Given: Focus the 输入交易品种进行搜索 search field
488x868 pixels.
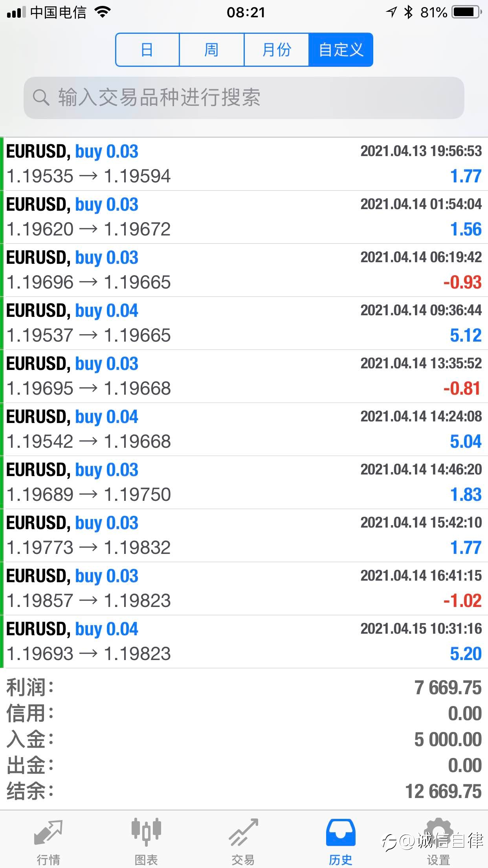Looking at the screenshot, I should coord(244,97).
